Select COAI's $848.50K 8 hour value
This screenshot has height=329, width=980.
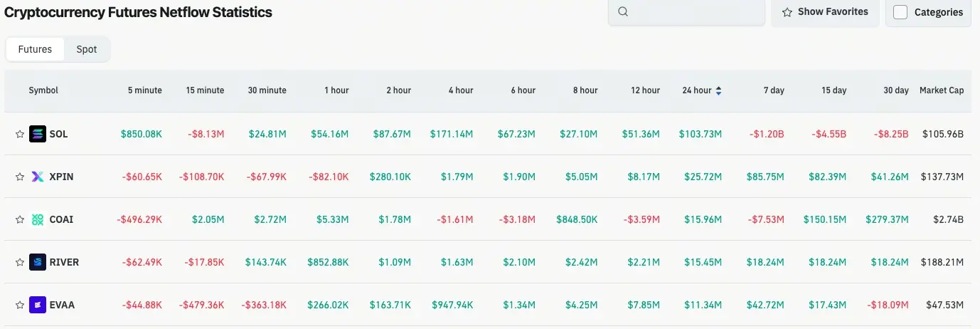click(x=577, y=219)
